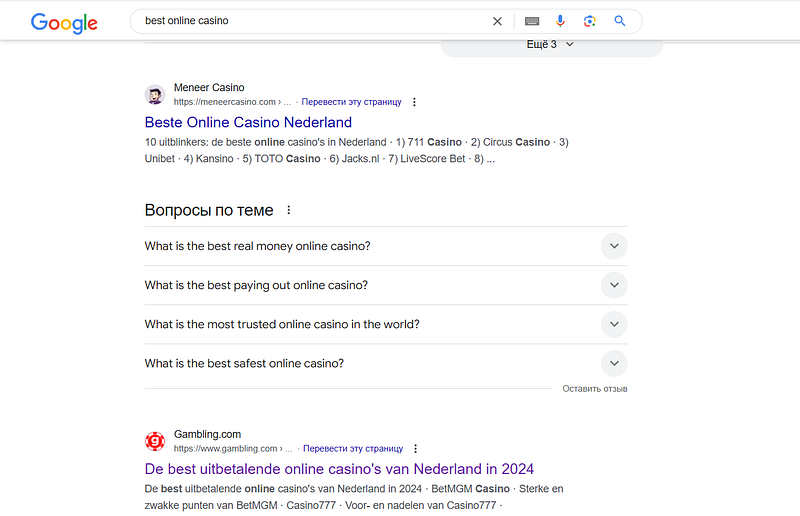800x516 pixels.
Task: Open 'De best uitbetalende online casino's' result
Action: click(339, 469)
